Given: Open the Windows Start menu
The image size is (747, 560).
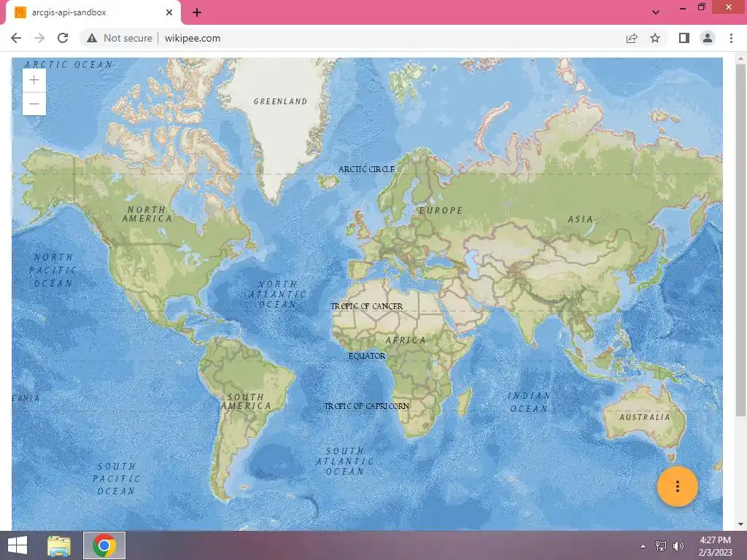Looking at the screenshot, I should [x=18, y=545].
